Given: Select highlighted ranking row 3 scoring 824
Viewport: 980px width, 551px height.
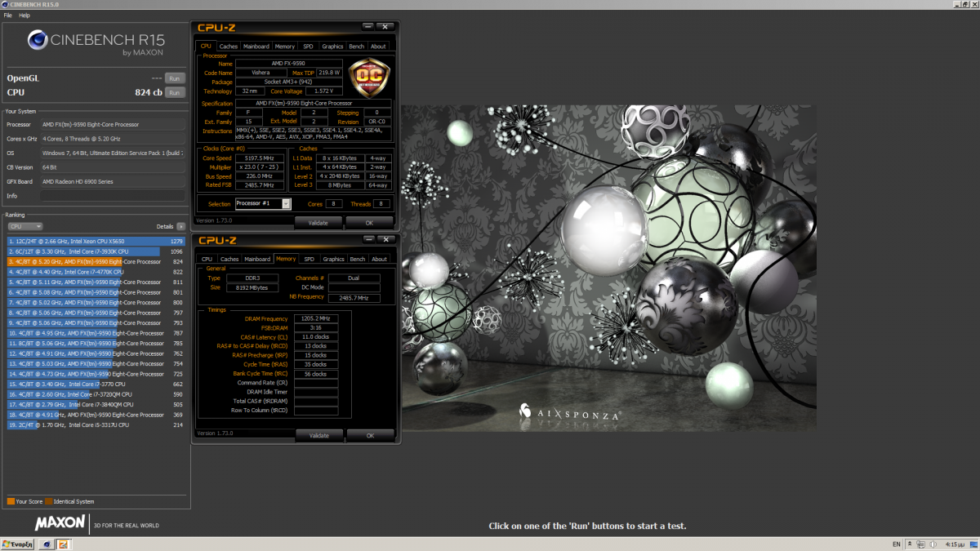Looking at the screenshot, I should point(96,261).
